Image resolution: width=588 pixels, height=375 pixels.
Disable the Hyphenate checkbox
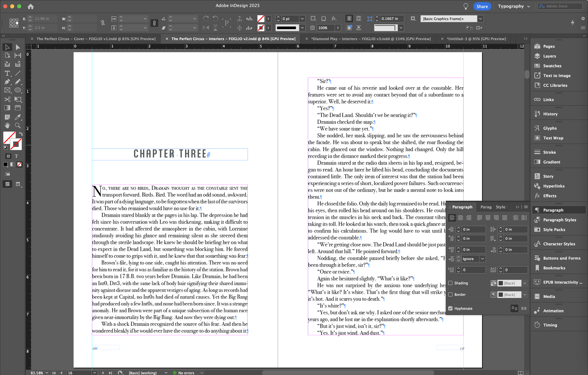450,308
